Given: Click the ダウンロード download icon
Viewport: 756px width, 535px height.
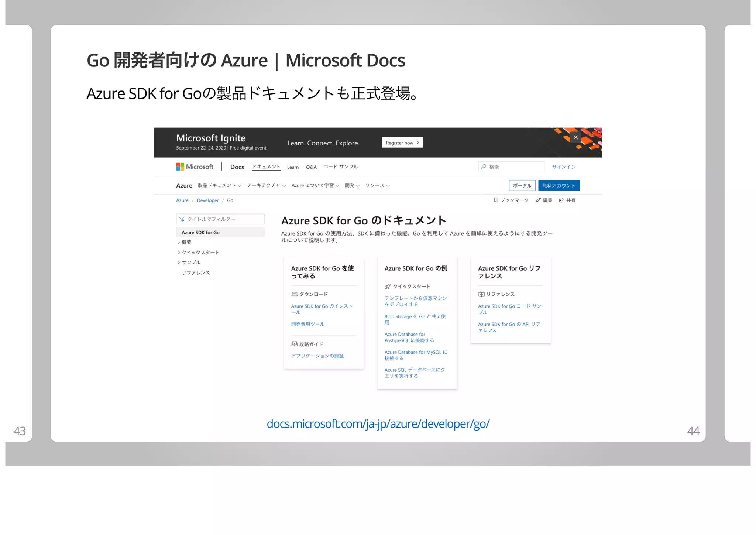Looking at the screenshot, I should (x=294, y=294).
